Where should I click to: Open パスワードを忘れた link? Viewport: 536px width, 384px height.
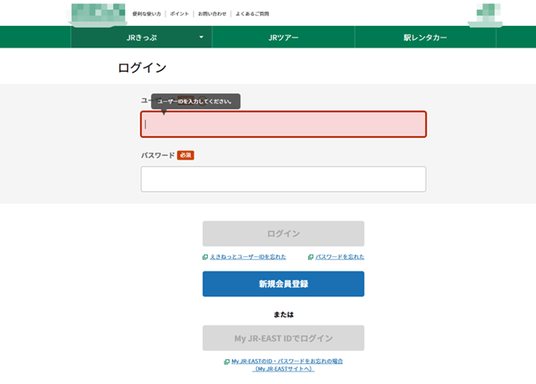coord(340,257)
